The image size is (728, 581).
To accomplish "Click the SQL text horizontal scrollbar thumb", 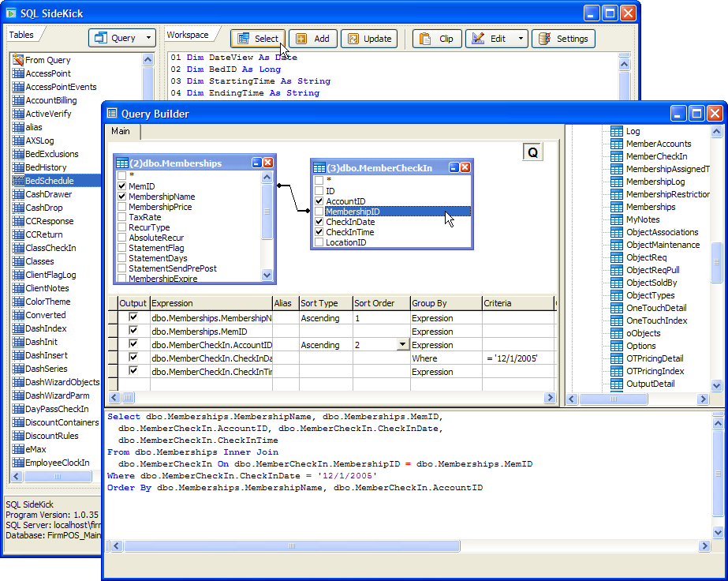I will point(292,545).
